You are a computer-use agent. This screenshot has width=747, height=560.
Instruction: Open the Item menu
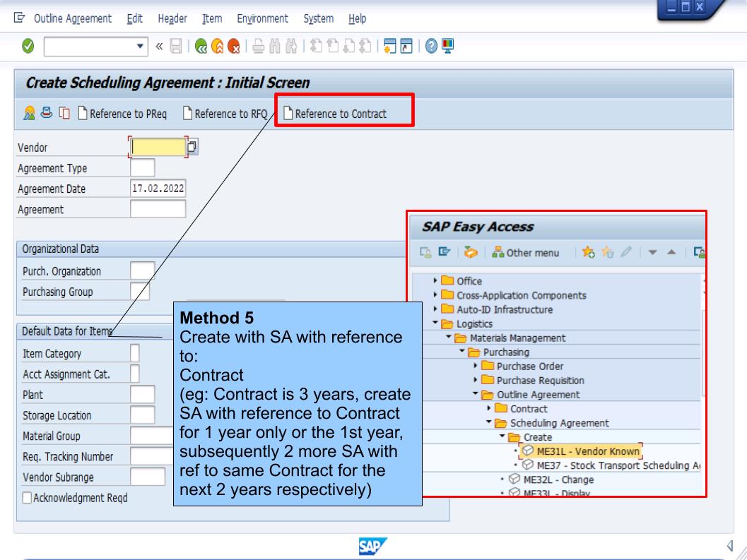[212, 18]
